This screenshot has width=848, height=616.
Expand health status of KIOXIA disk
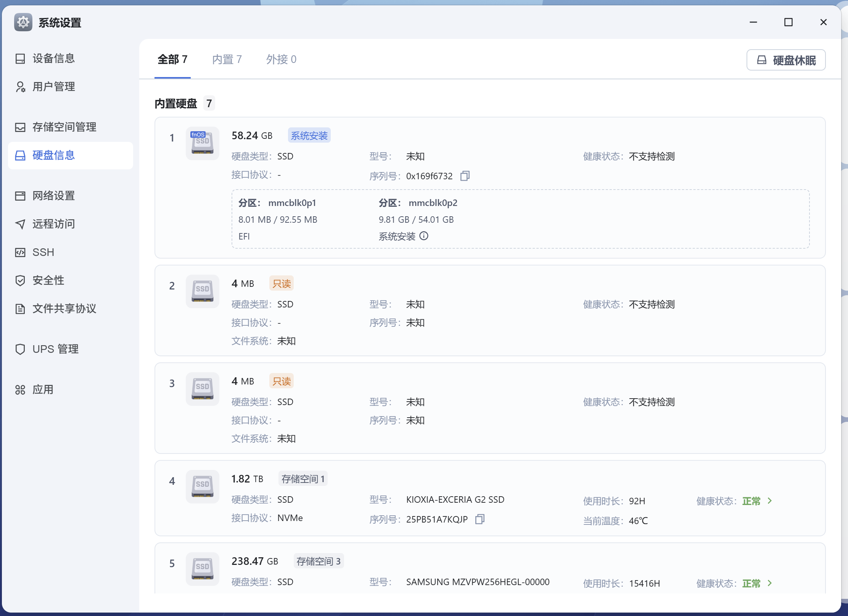tap(769, 501)
